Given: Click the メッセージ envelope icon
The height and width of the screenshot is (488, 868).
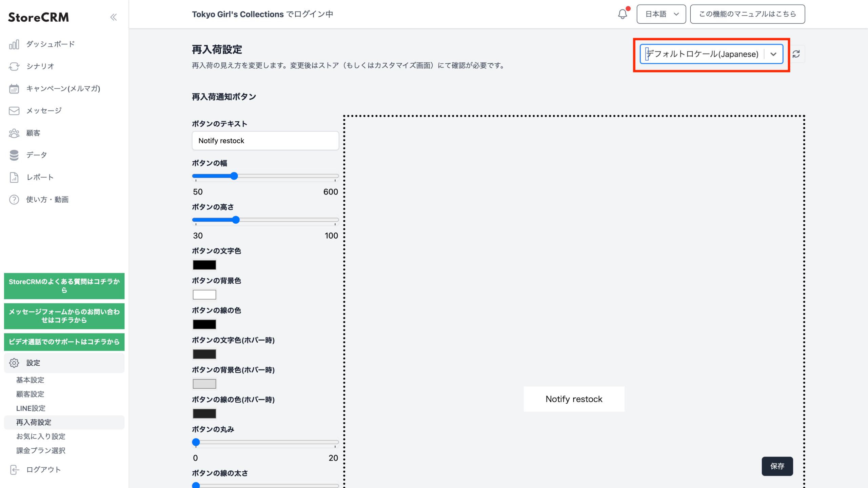Looking at the screenshot, I should point(14,111).
